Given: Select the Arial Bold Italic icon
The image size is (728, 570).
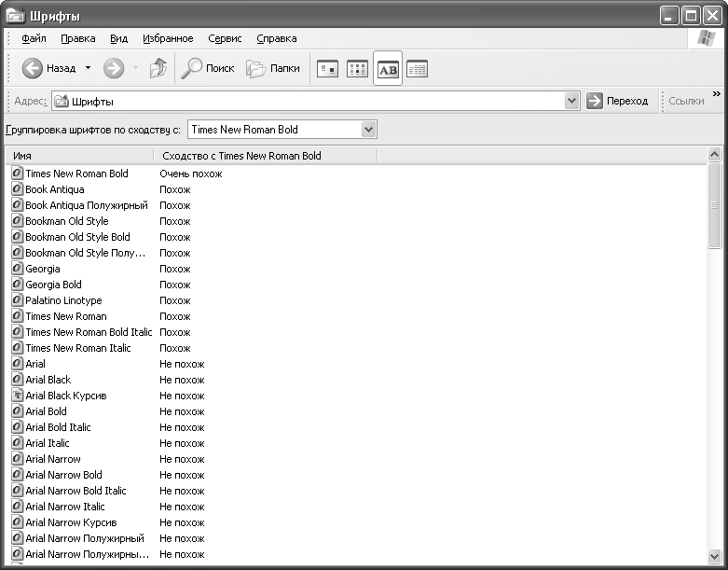Looking at the screenshot, I should (17, 427).
